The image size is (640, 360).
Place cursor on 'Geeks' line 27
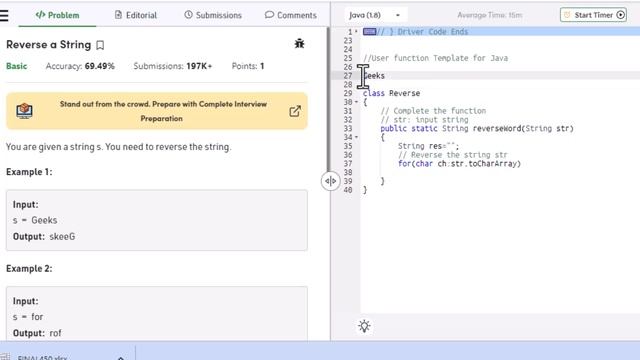coord(374,76)
